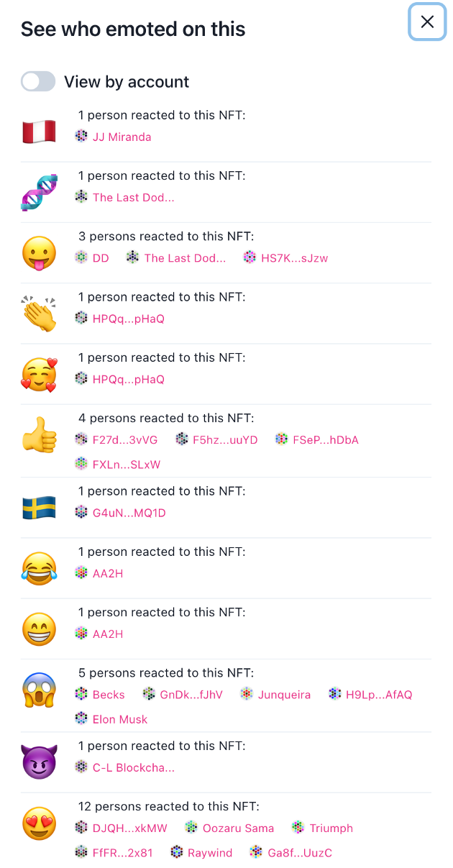Open JJ Miranda's profile
This screenshot has width=453, height=868.
coord(122,137)
